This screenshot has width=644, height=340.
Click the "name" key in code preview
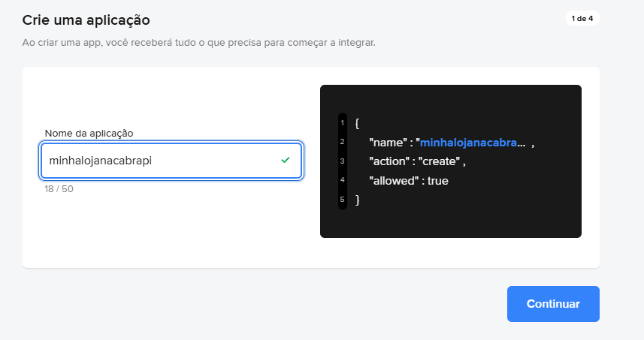point(386,143)
